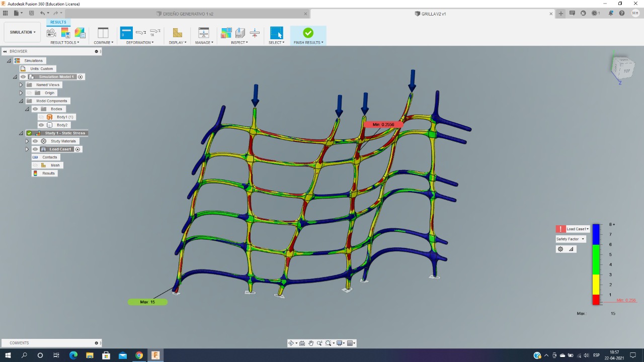Click the Animate results camera icon

click(x=51, y=33)
